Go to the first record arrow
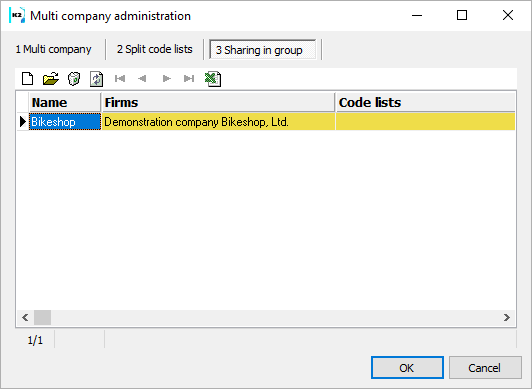The height and width of the screenshot is (389, 532). tap(120, 79)
